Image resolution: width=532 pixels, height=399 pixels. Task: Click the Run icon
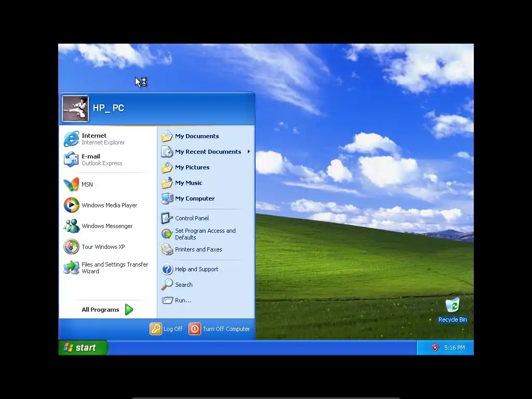click(167, 300)
